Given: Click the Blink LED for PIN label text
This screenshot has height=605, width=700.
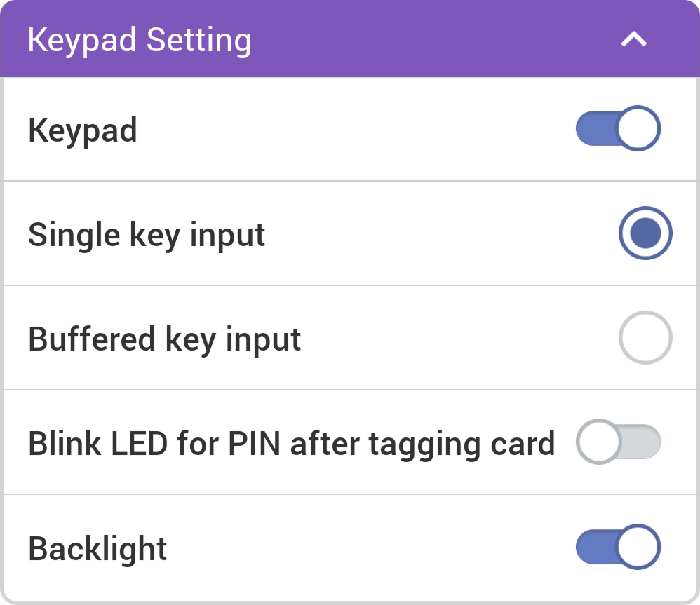Looking at the screenshot, I should [x=291, y=443].
